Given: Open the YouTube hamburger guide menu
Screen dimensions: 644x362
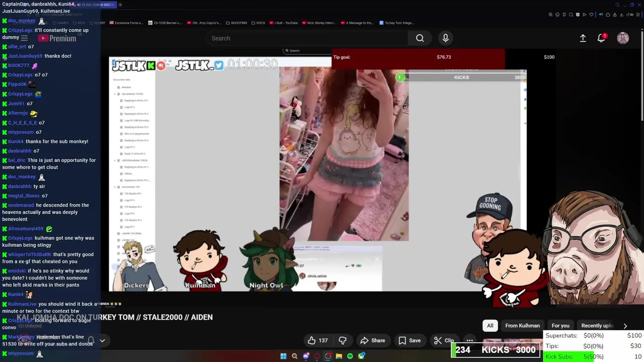Looking at the screenshot, I should (x=24, y=38).
